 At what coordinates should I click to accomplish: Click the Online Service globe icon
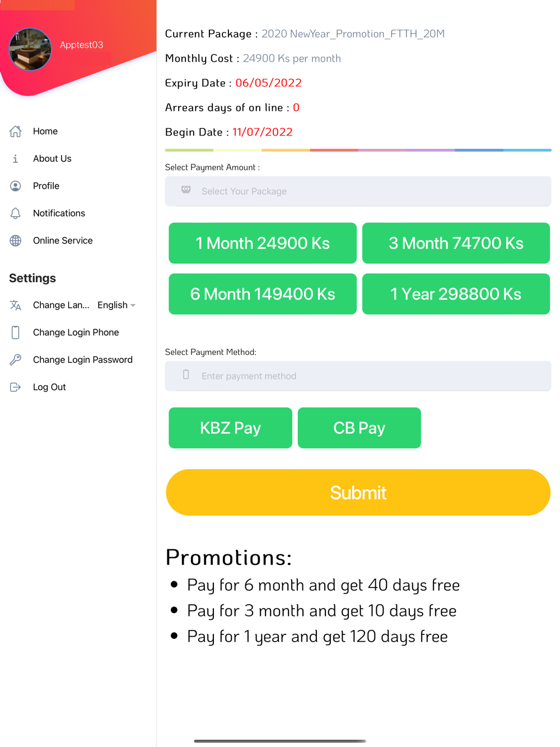coord(16,241)
